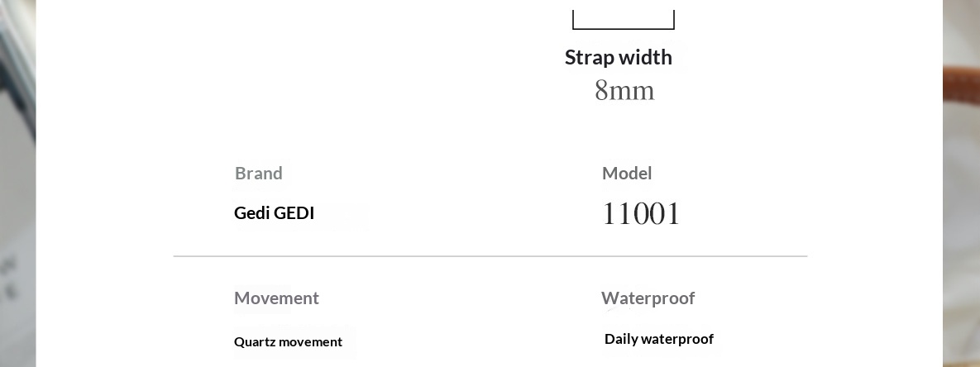The height and width of the screenshot is (367, 980).
Task: Click the "Movement" label
Action: pyautogui.click(x=276, y=298)
